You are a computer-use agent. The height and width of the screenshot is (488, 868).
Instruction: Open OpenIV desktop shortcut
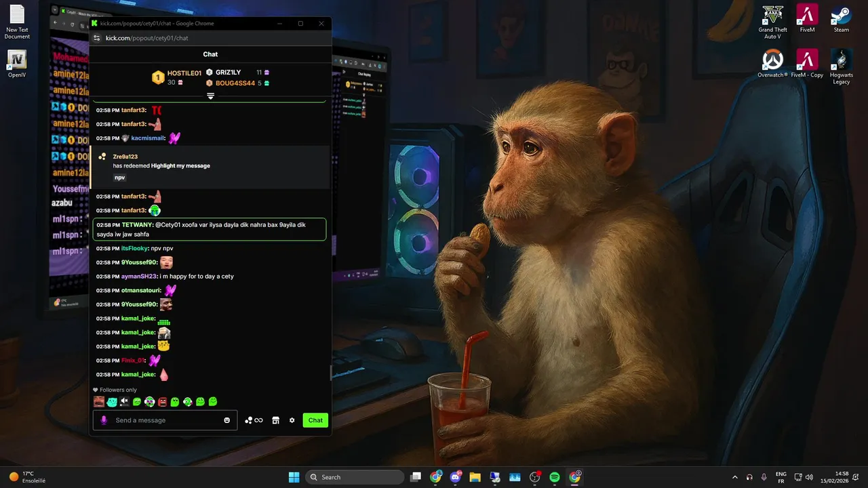[17, 64]
